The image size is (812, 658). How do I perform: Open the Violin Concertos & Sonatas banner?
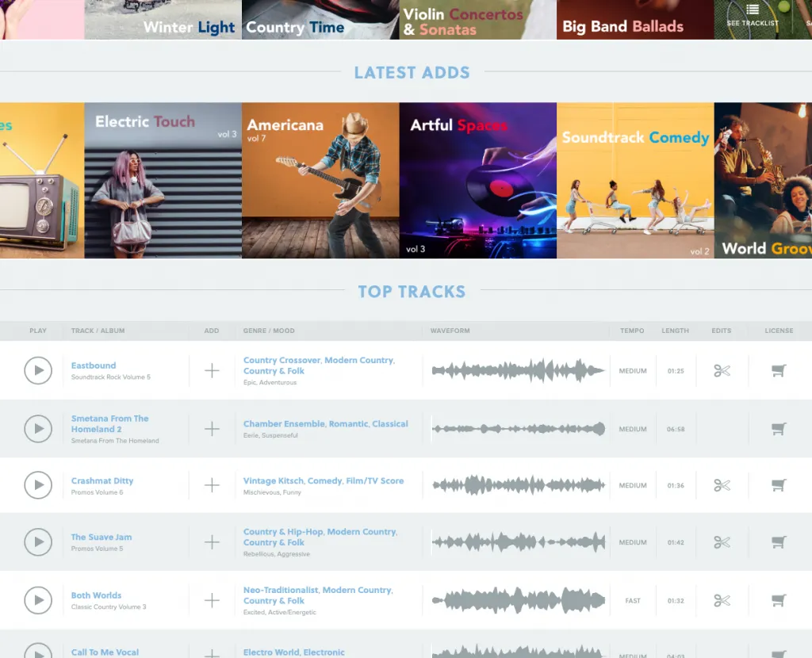point(478,20)
